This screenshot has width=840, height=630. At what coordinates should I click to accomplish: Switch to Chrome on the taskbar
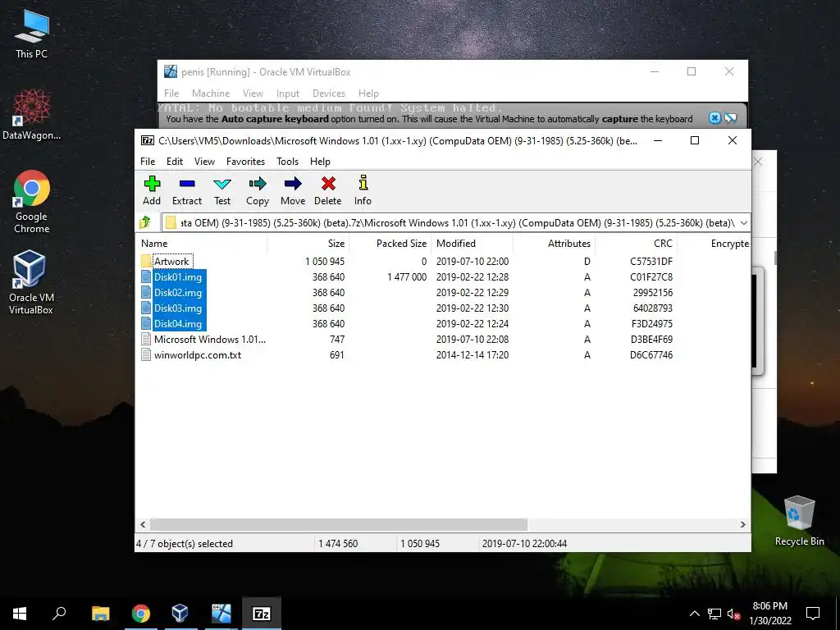[x=140, y=614]
